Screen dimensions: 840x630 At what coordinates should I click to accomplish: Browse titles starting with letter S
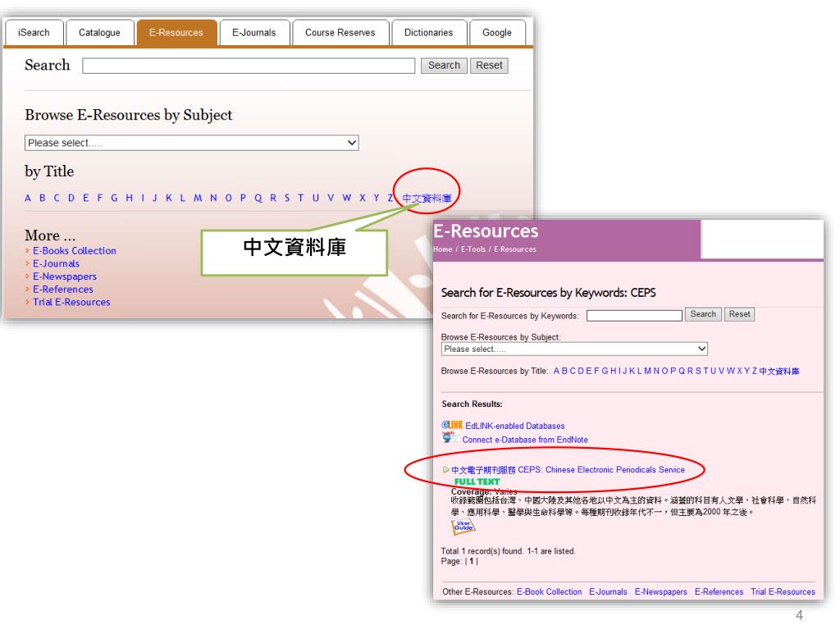(x=287, y=199)
